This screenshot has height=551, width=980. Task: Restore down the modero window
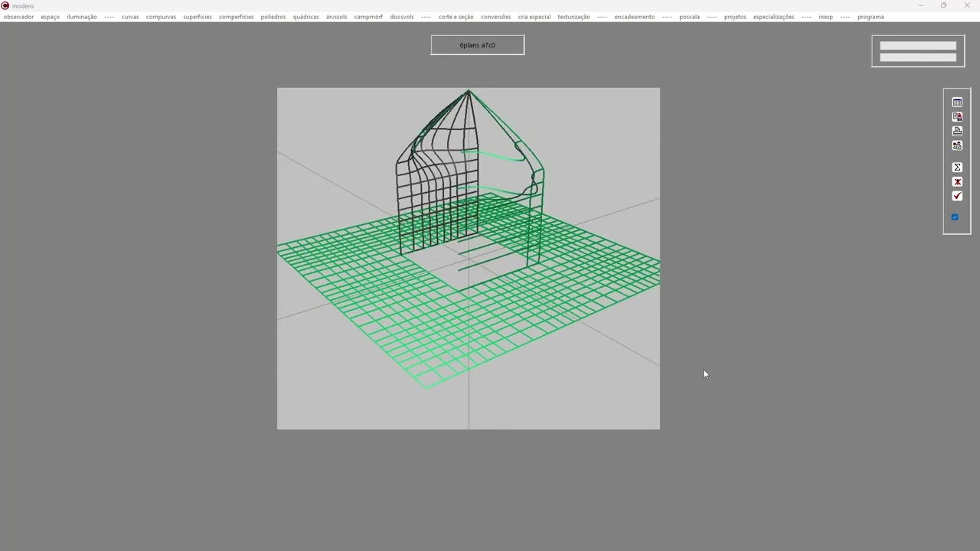click(944, 5)
